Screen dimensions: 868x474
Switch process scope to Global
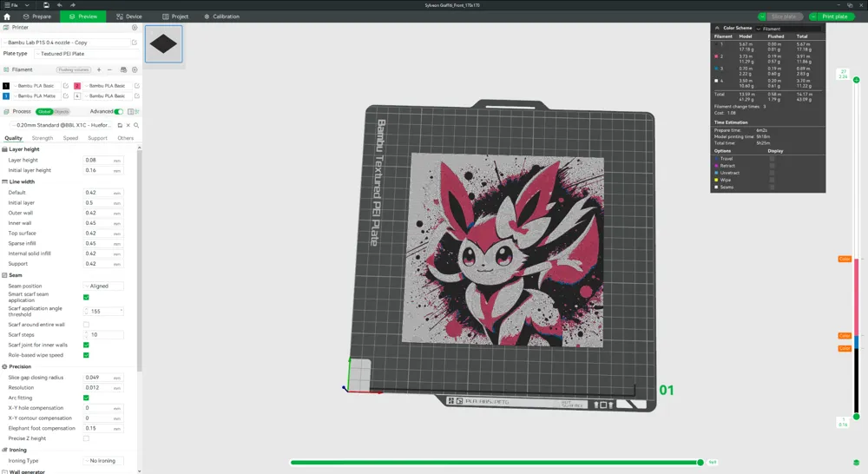click(x=44, y=112)
